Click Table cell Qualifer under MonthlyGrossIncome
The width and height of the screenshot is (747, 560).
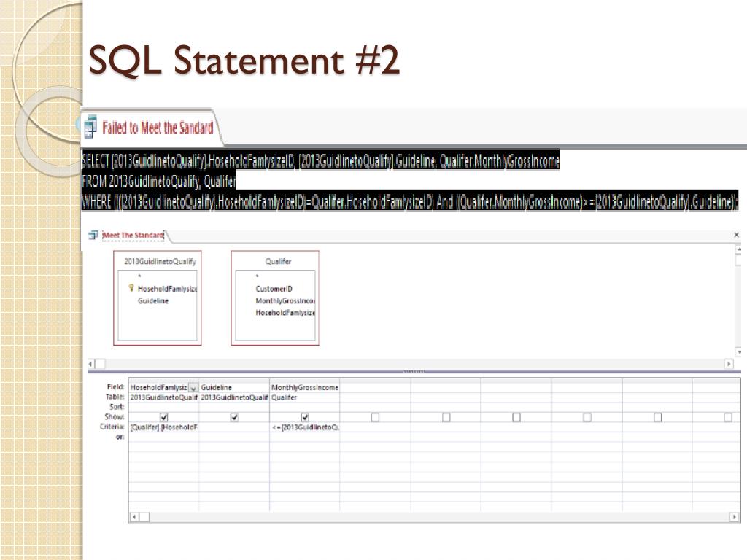coord(304,397)
